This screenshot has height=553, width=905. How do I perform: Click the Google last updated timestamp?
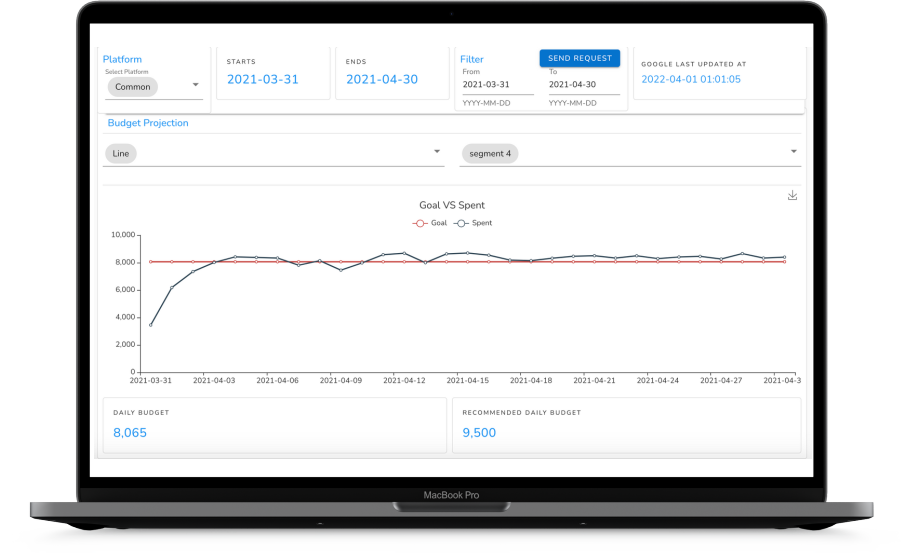(x=691, y=79)
